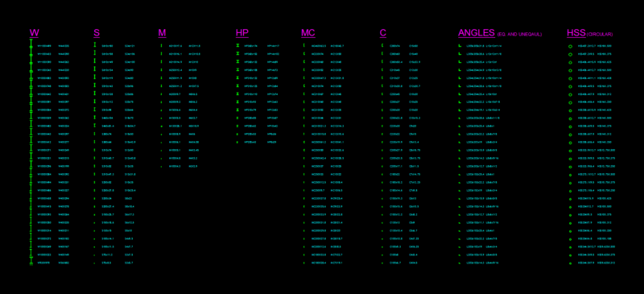Screen dimensions: 644x294
Task: Pick the bottommost circular HSS symbol
Action: pos(570,263)
